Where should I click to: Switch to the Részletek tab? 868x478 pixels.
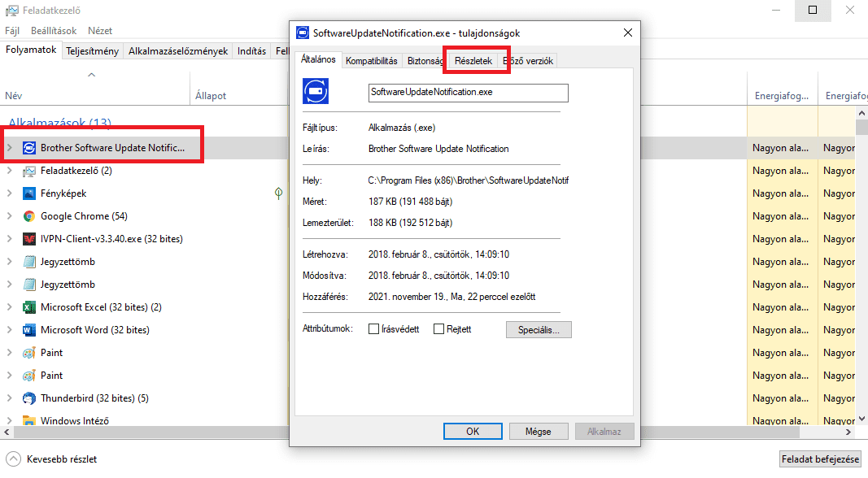(473, 61)
